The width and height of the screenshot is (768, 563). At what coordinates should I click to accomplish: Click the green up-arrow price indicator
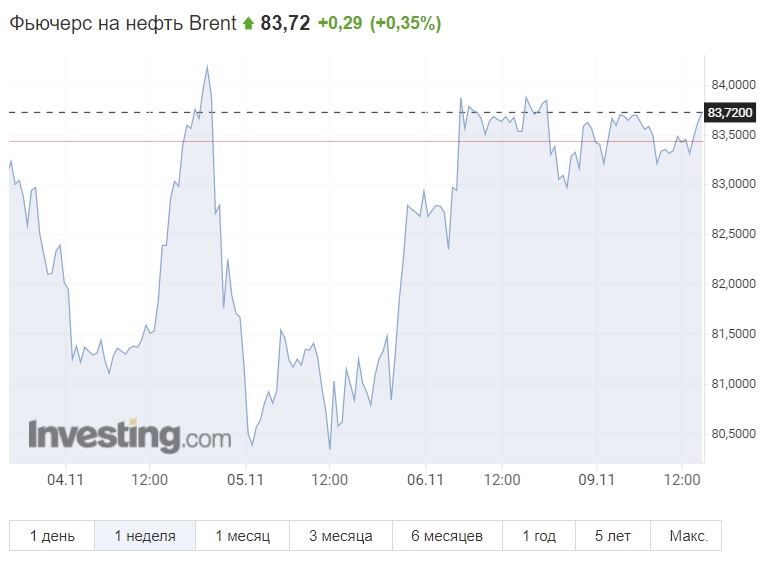click(x=248, y=23)
